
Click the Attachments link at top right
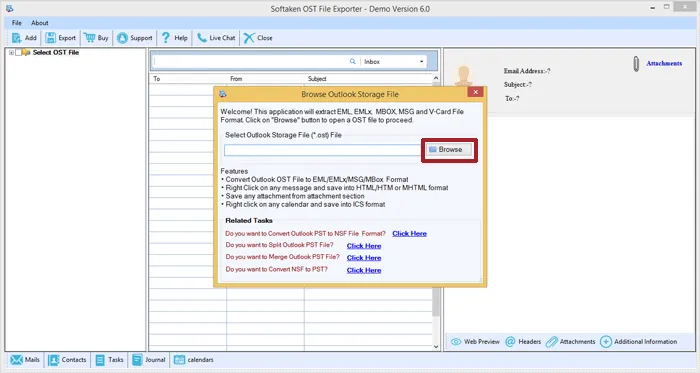664,63
